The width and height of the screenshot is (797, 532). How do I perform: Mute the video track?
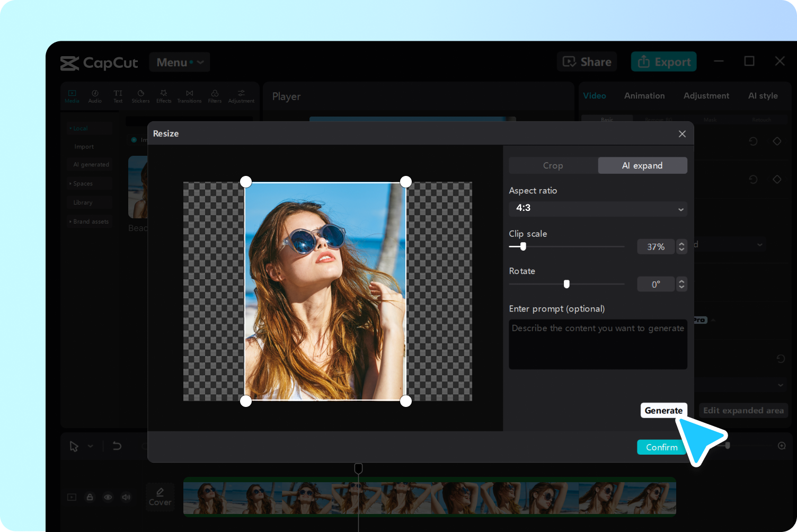[x=126, y=497]
